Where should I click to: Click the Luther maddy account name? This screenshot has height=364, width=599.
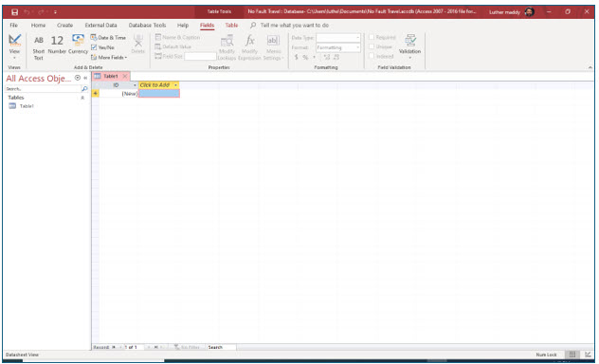[x=504, y=12]
